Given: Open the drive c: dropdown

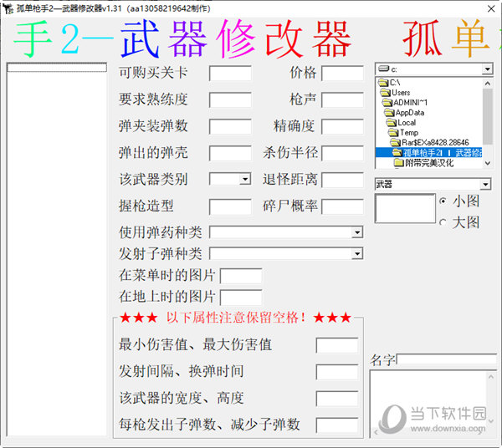Looking at the screenshot, I should pos(487,69).
